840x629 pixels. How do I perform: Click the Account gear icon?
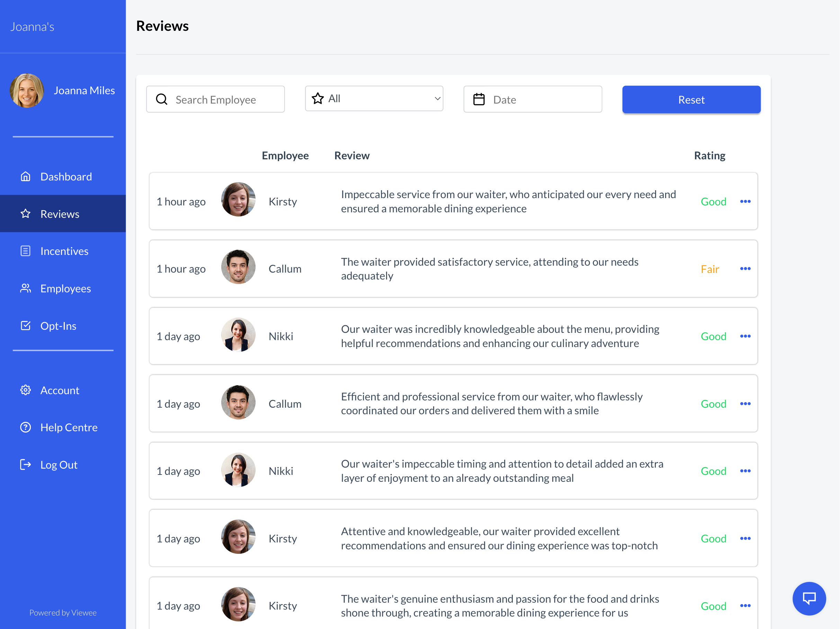(x=25, y=390)
